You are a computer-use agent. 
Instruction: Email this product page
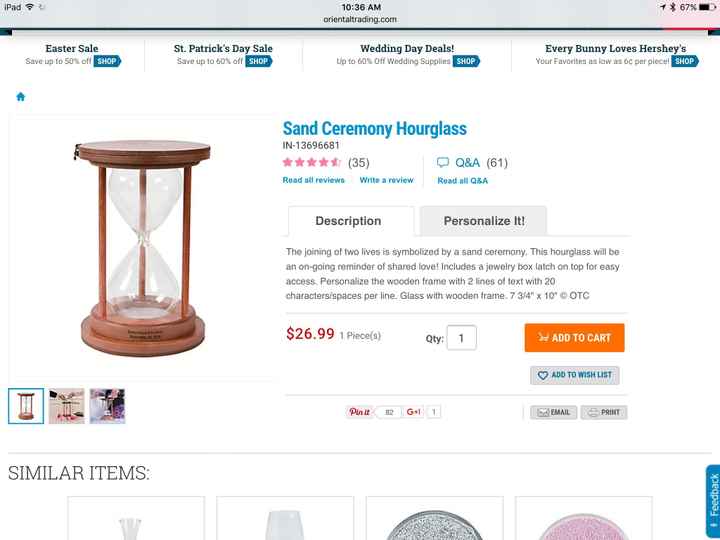553,412
